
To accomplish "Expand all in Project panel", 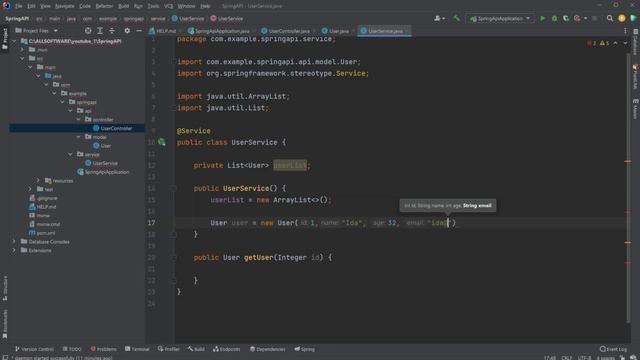I will [x=100, y=31].
